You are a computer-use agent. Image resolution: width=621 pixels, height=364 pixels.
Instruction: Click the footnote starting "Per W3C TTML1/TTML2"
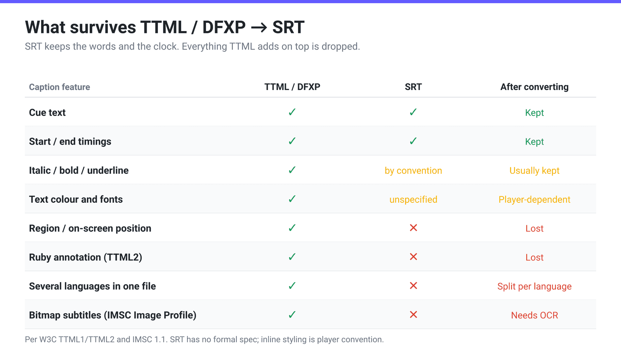pyautogui.click(x=204, y=340)
